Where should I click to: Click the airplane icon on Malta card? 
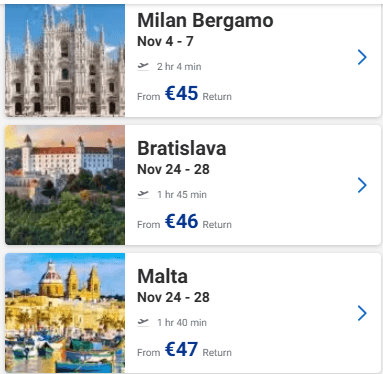click(143, 322)
